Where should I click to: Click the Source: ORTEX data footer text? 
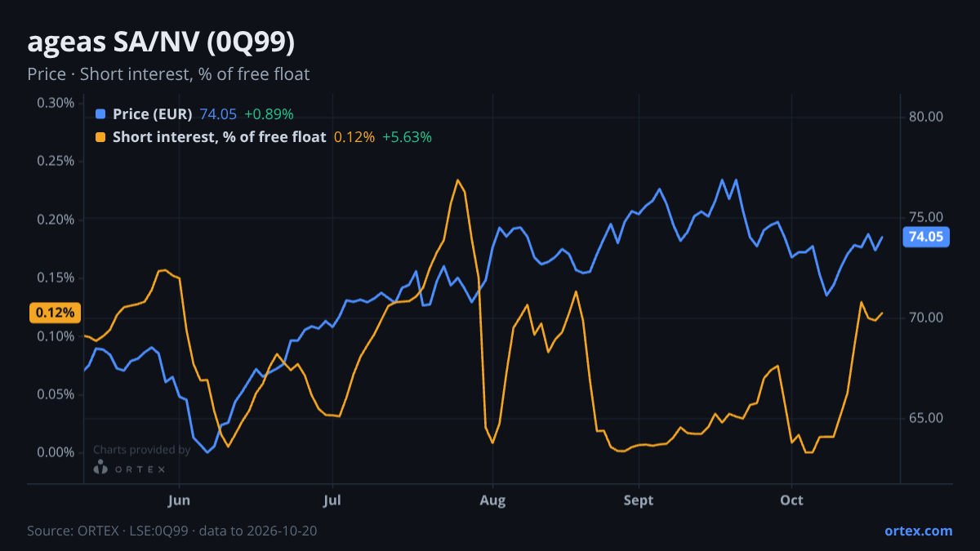coord(172,531)
